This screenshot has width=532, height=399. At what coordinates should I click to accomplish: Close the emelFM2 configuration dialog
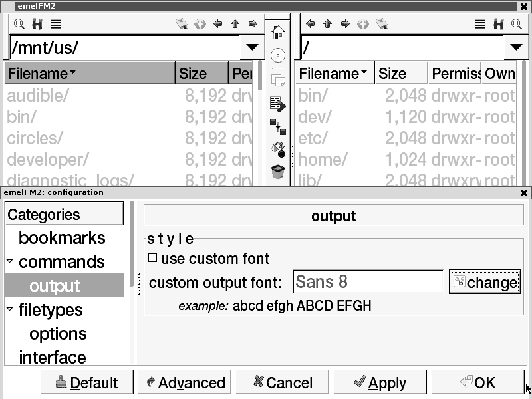[x=524, y=193]
